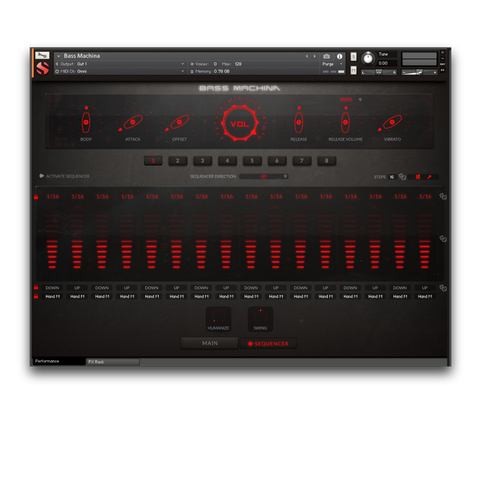Select pattern slot 7

[x=302, y=161]
